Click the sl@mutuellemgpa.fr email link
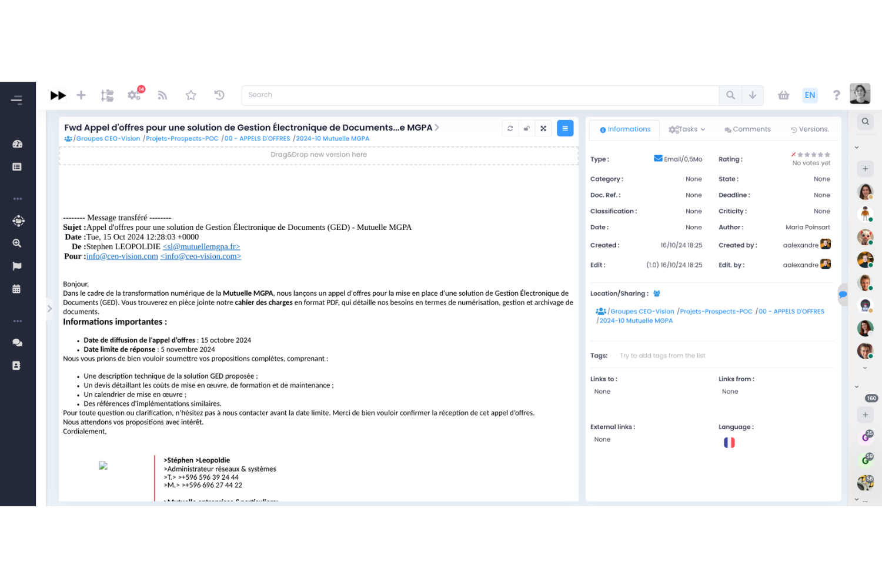Viewport: 882px width, 588px height. (x=201, y=246)
